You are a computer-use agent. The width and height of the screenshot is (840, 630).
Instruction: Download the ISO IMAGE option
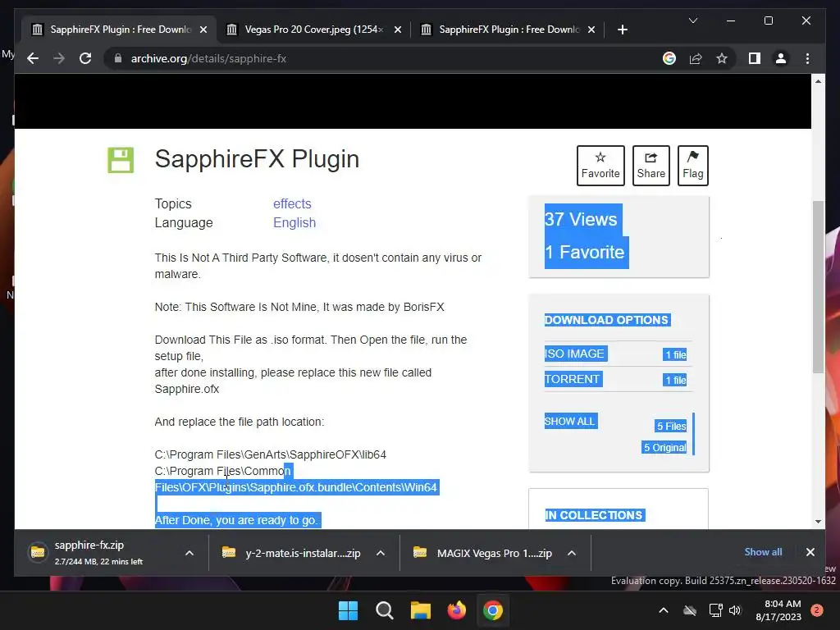pyautogui.click(x=574, y=354)
